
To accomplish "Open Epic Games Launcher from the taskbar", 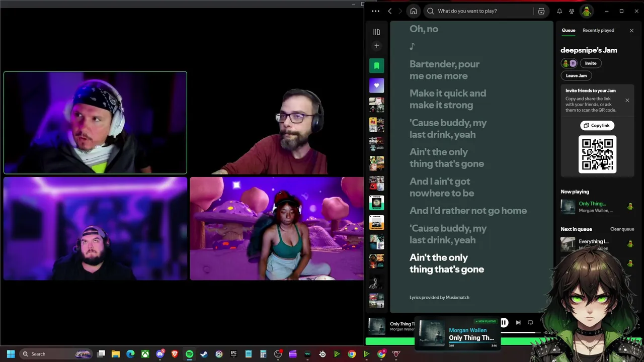I will (233, 354).
